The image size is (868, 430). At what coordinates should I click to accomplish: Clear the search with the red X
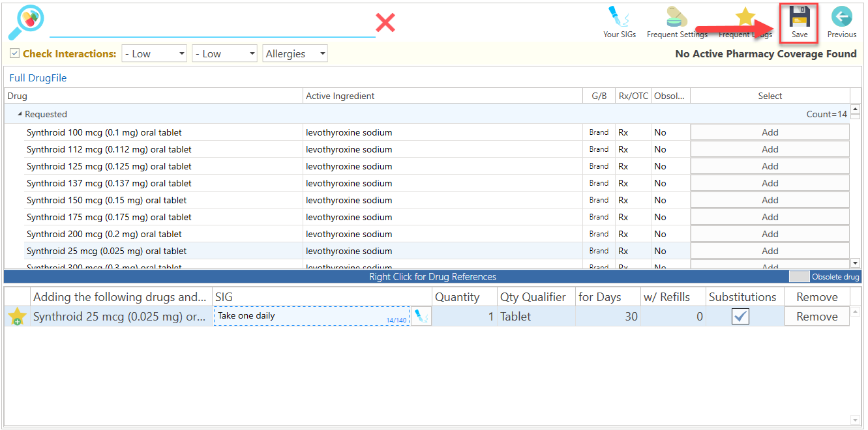click(x=385, y=23)
